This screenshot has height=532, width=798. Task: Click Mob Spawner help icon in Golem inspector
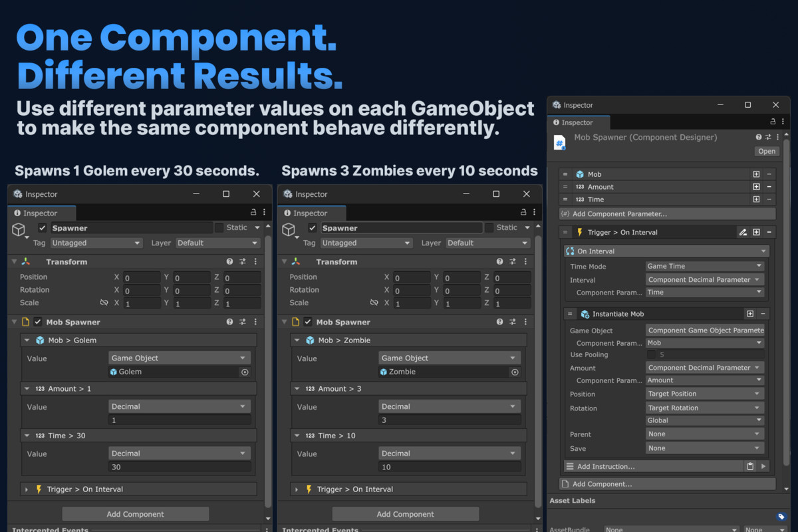pos(229,322)
